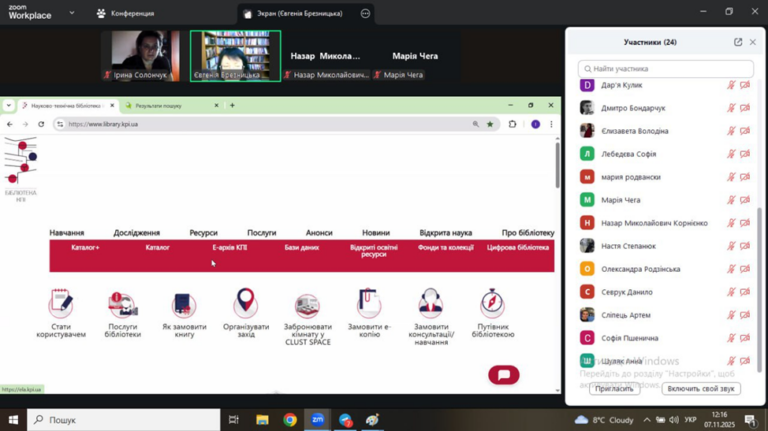Click the 'Найти участника' search field

[x=665, y=69]
